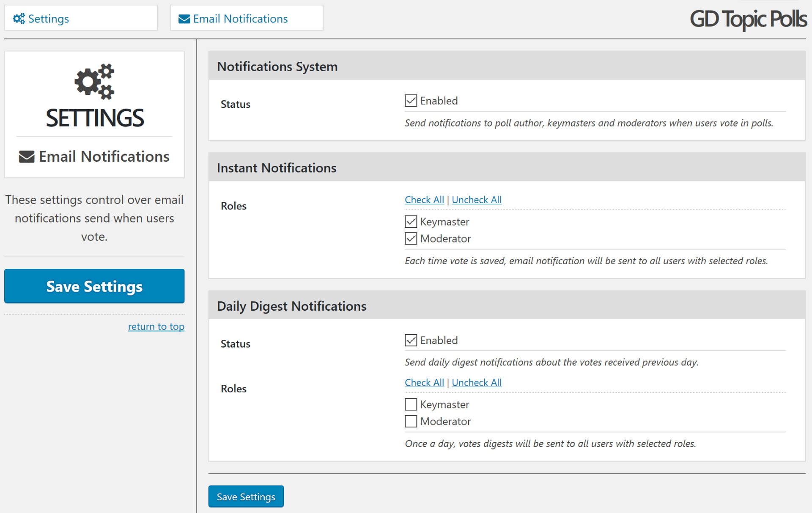Click the gears icon in Settings tab
This screenshot has height=513, width=812.
click(19, 19)
